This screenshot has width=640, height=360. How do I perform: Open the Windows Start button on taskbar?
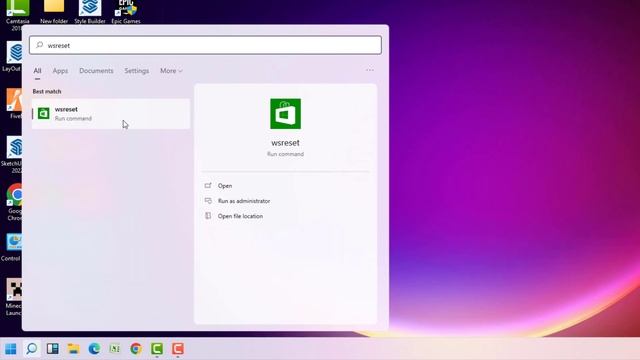coord(11,349)
